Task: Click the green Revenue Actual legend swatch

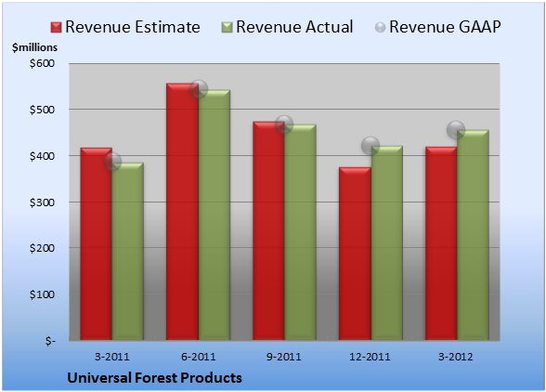Action: (x=227, y=27)
